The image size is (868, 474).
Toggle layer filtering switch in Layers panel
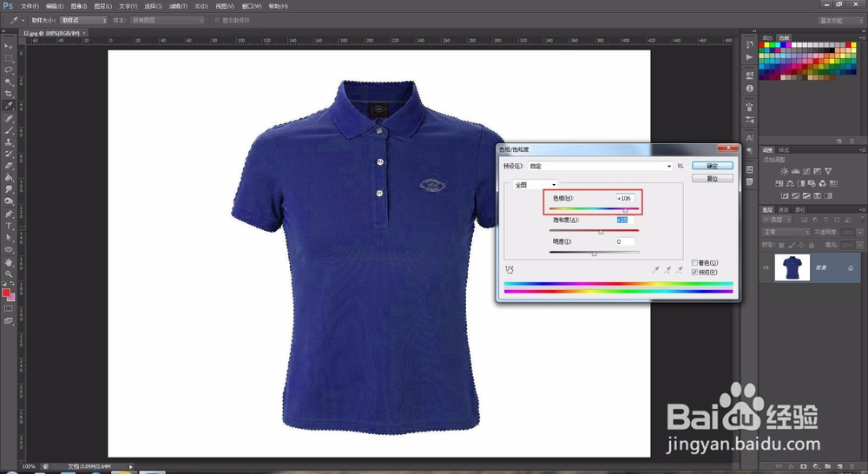click(x=861, y=220)
